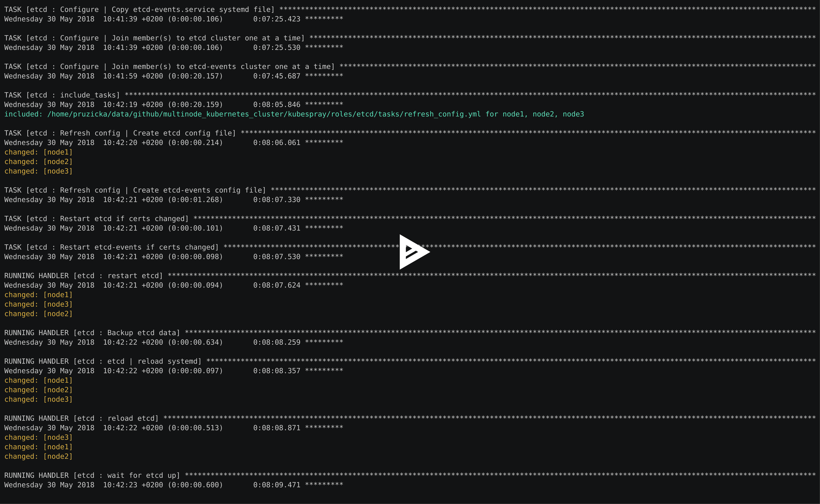Select 'changed: [node1]' under restart etcd handler
Viewport: 820px width, 504px height.
(x=38, y=295)
